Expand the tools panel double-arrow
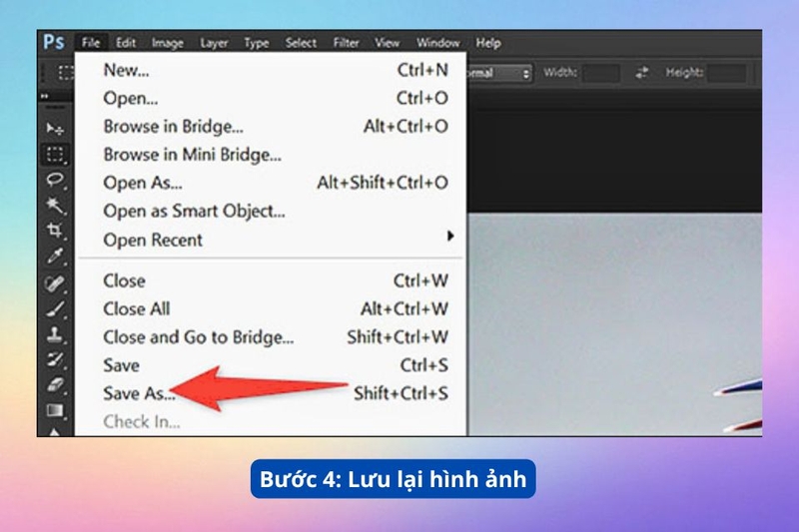Screen dimensions: 799x532 click(x=45, y=96)
